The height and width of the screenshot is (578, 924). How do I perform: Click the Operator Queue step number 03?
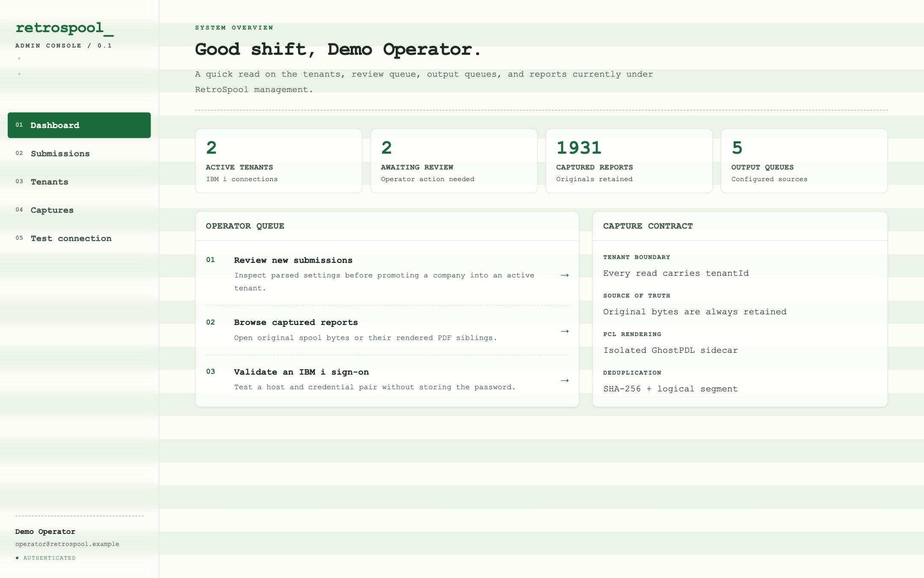[210, 371]
